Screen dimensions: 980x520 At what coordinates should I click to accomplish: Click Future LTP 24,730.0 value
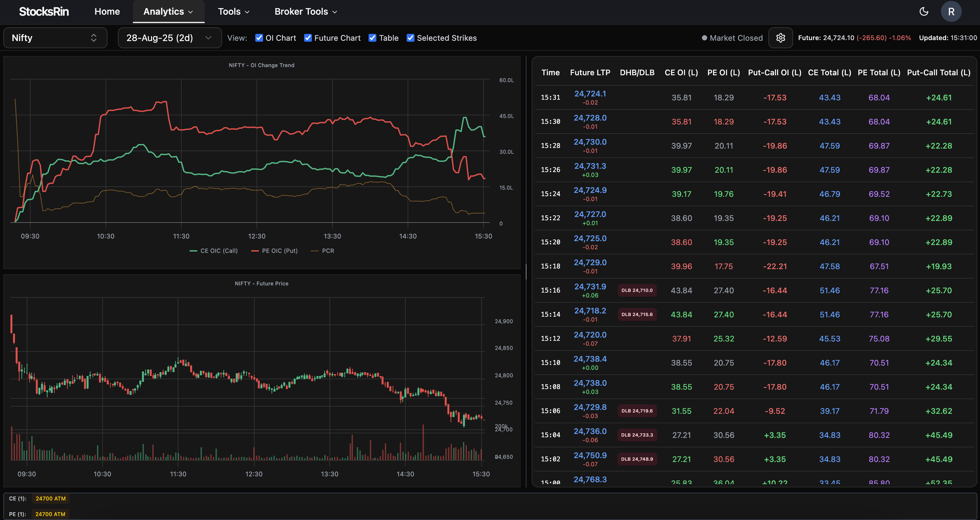[x=590, y=142]
